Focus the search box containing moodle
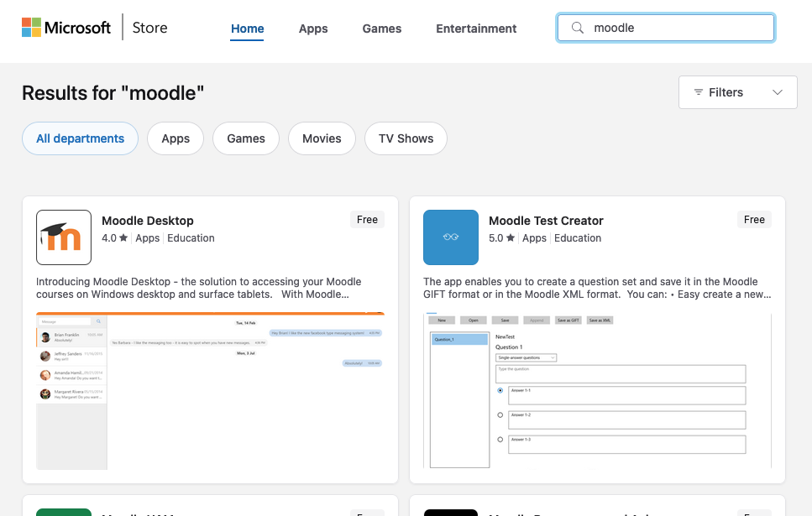The image size is (812, 516). [665, 28]
